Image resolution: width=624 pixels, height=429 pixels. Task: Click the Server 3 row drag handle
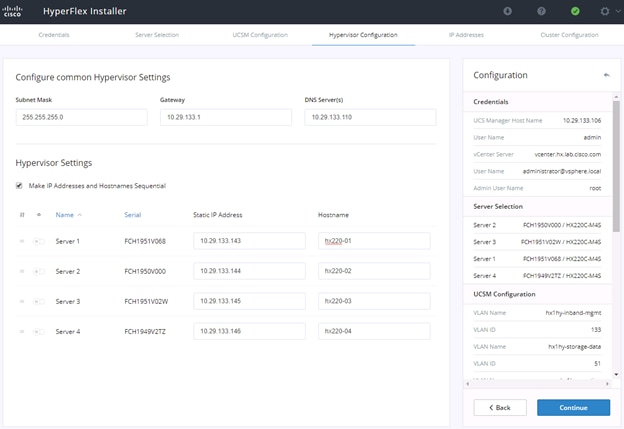click(x=22, y=301)
